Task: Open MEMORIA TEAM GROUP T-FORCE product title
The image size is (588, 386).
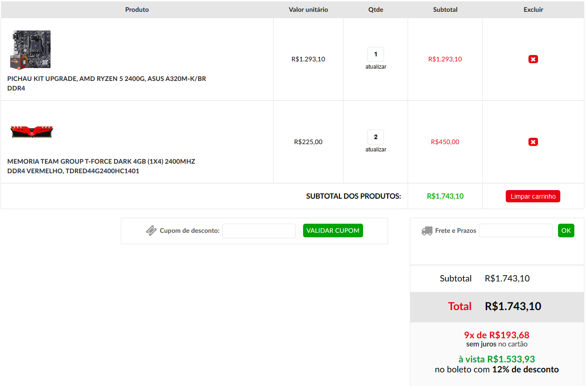Action: (101, 166)
